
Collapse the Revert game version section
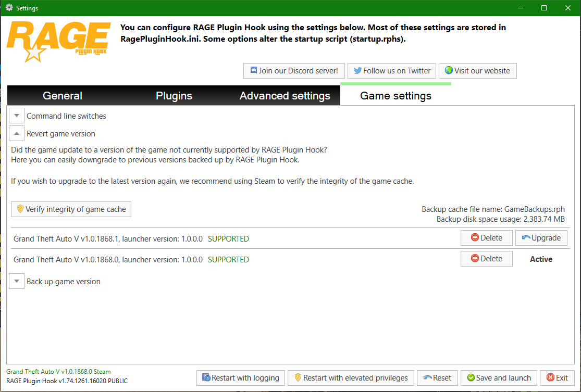click(17, 134)
